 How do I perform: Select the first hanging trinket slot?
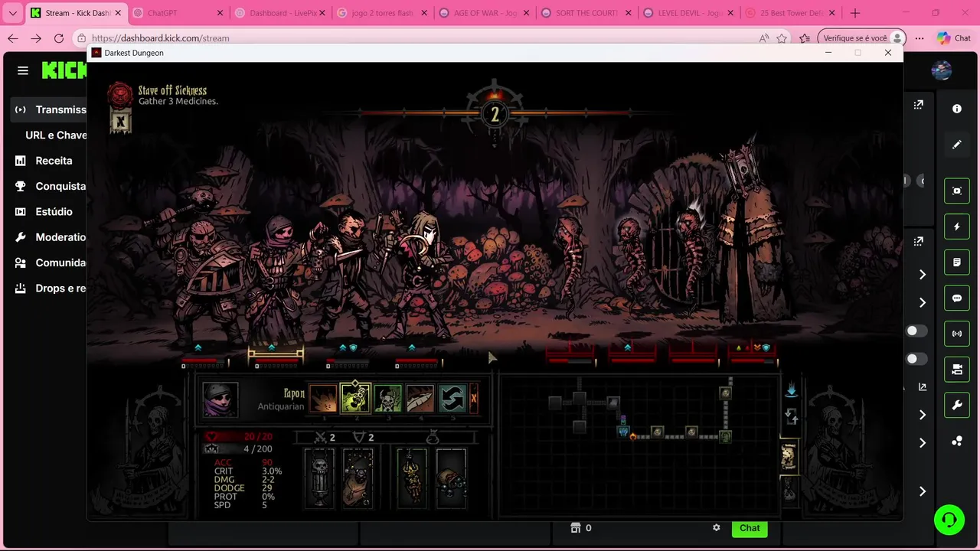click(412, 478)
